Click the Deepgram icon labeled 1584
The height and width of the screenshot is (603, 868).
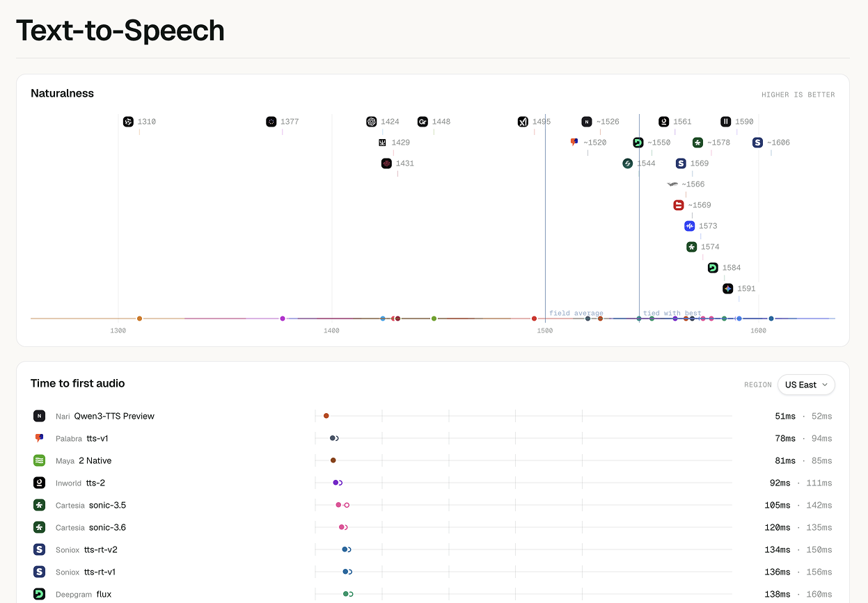click(x=713, y=268)
